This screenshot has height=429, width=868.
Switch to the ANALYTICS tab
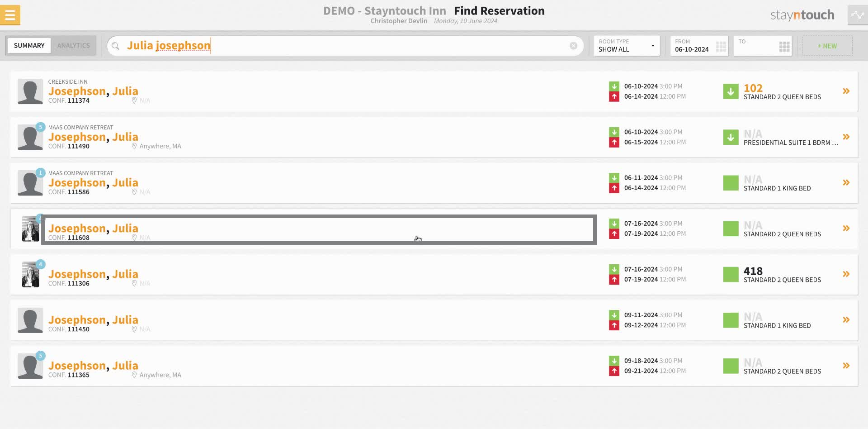[73, 46]
